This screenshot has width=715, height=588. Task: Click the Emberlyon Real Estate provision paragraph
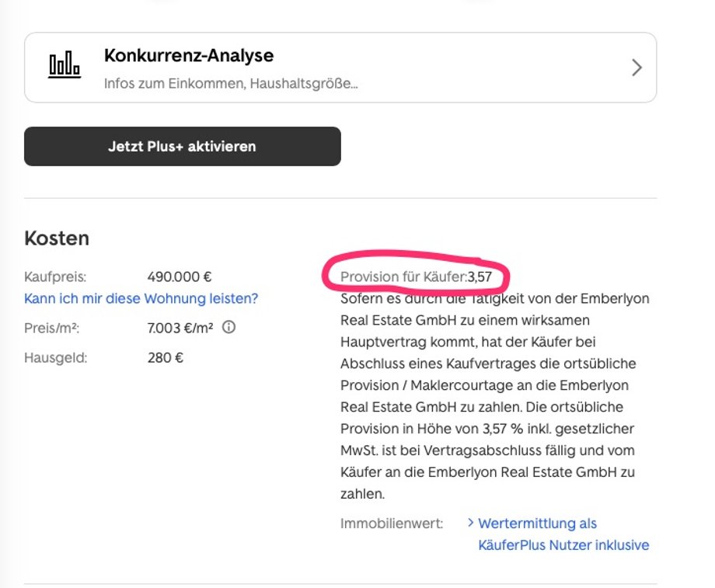(x=495, y=396)
